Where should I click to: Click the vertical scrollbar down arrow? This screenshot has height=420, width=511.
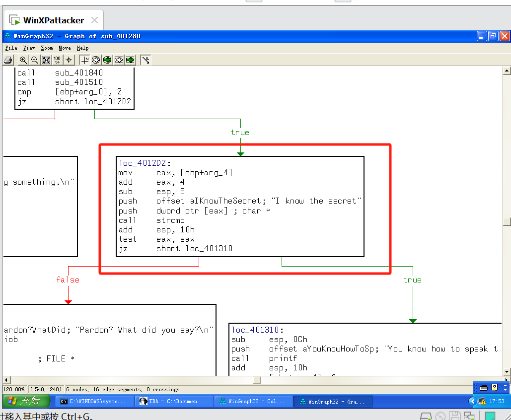[x=507, y=371]
